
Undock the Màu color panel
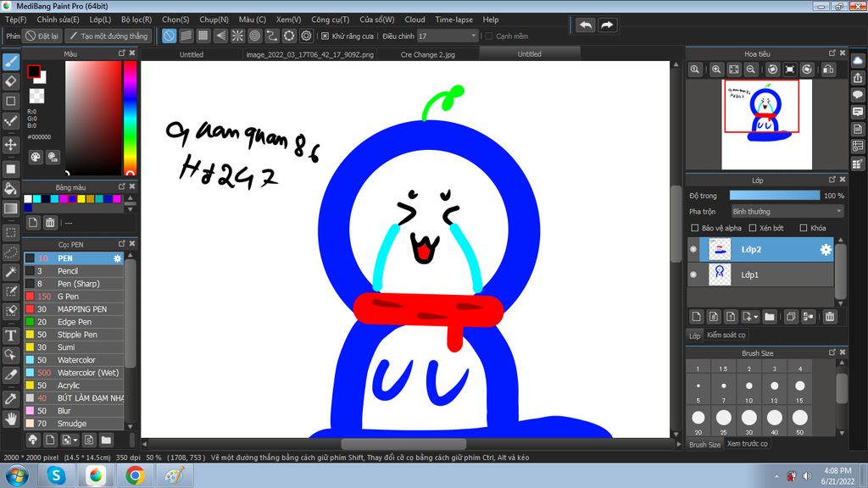(122, 53)
